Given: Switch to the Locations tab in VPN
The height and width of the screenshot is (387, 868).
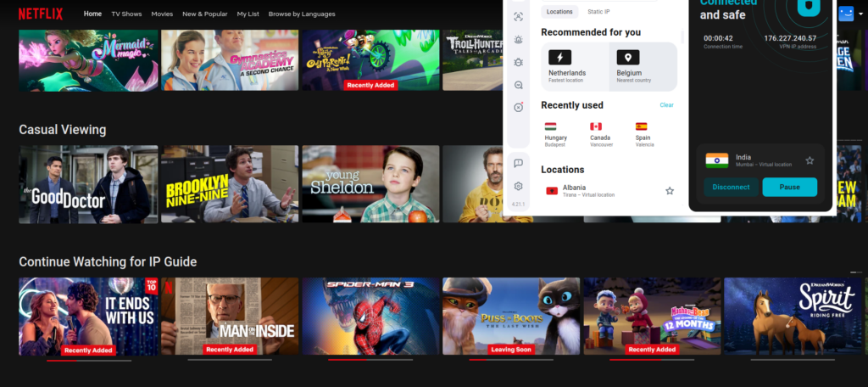Looking at the screenshot, I should coord(559,12).
